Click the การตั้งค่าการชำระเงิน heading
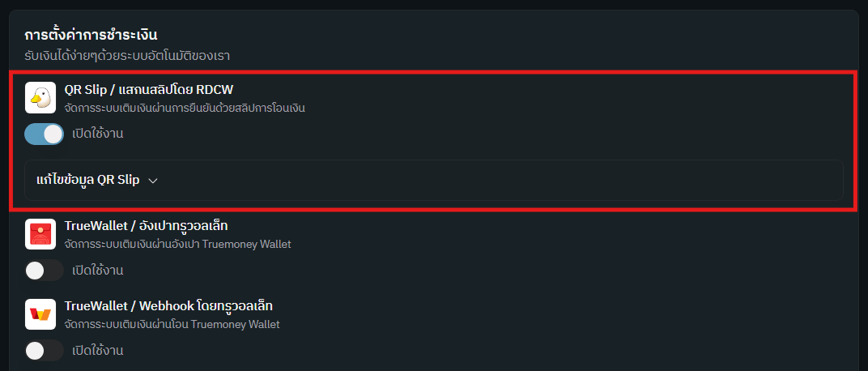868x371 pixels. 91,35
